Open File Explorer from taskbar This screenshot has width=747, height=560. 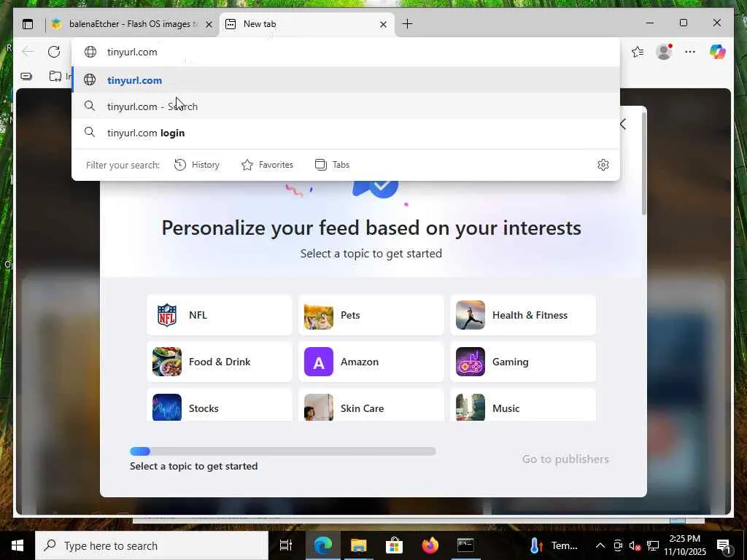pyautogui.click(x=359, y=545)
